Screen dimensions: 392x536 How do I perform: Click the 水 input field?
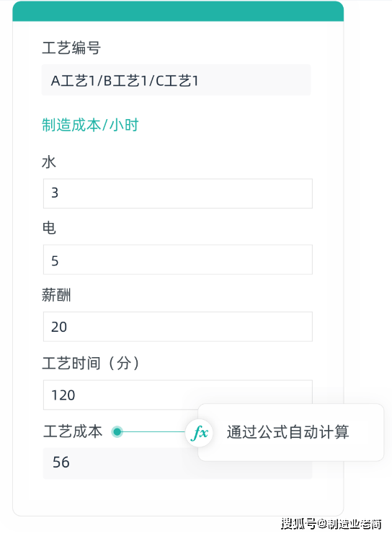coord(177,193)
